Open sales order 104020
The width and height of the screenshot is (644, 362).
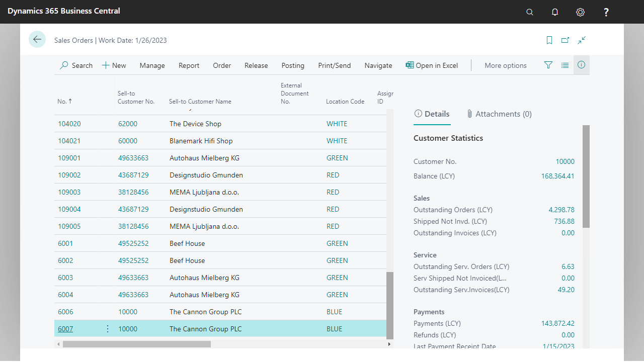[69, 124]
